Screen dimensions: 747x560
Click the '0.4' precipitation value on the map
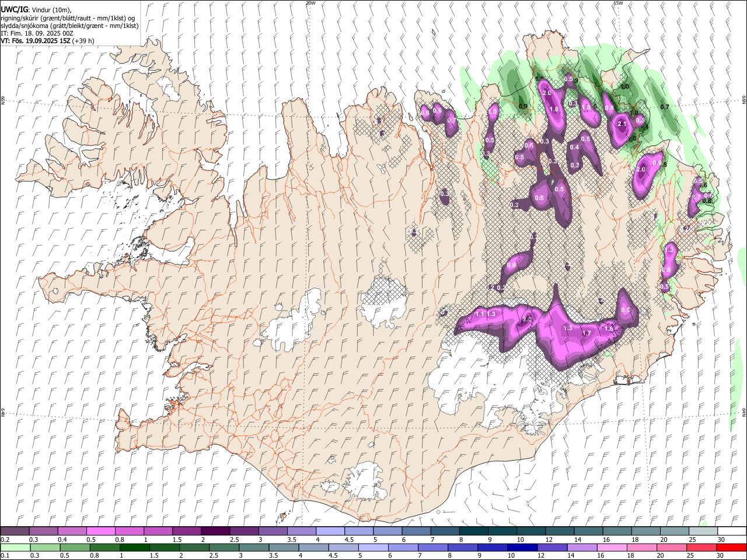[x=575, y=148]
